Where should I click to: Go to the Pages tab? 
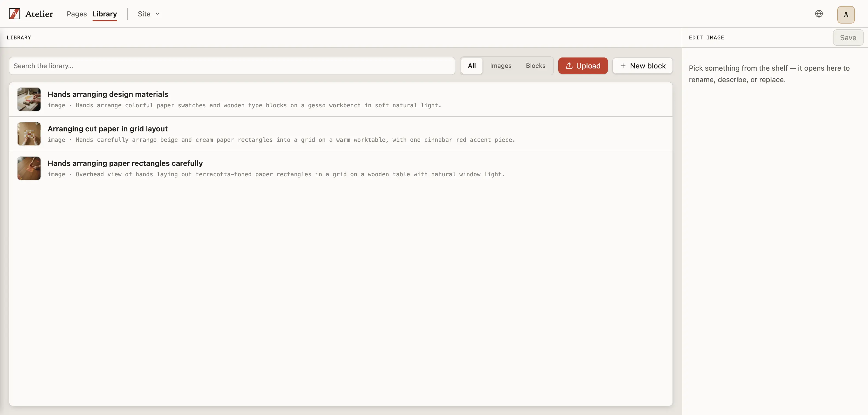pos(77,14)
